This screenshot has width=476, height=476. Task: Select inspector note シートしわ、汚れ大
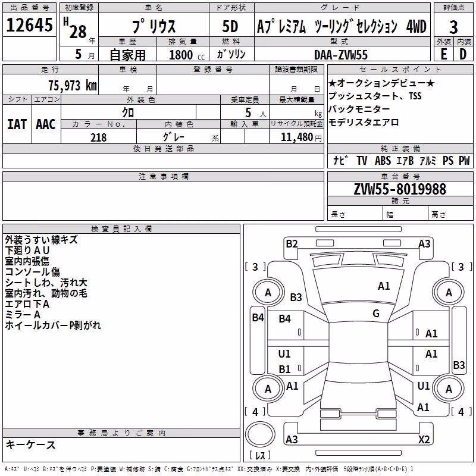click(46, 282)
